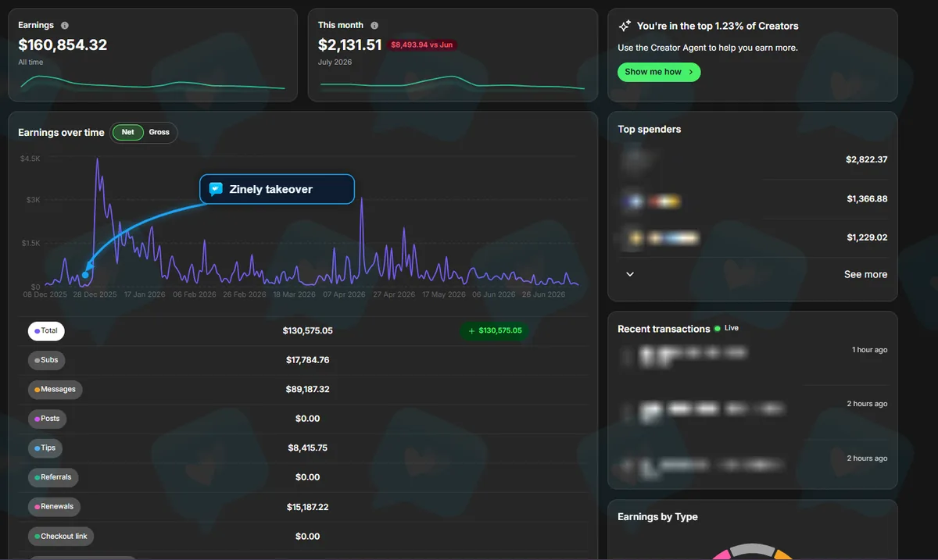The height and width of the screenshot is (560, 938).
Task: Click the July 2026 sparkline chart
Action: coord(452,83)
